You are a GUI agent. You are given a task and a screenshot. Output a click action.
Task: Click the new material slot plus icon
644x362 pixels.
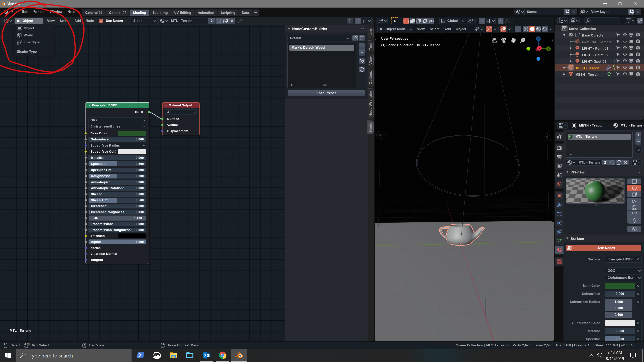click(638, 135)
